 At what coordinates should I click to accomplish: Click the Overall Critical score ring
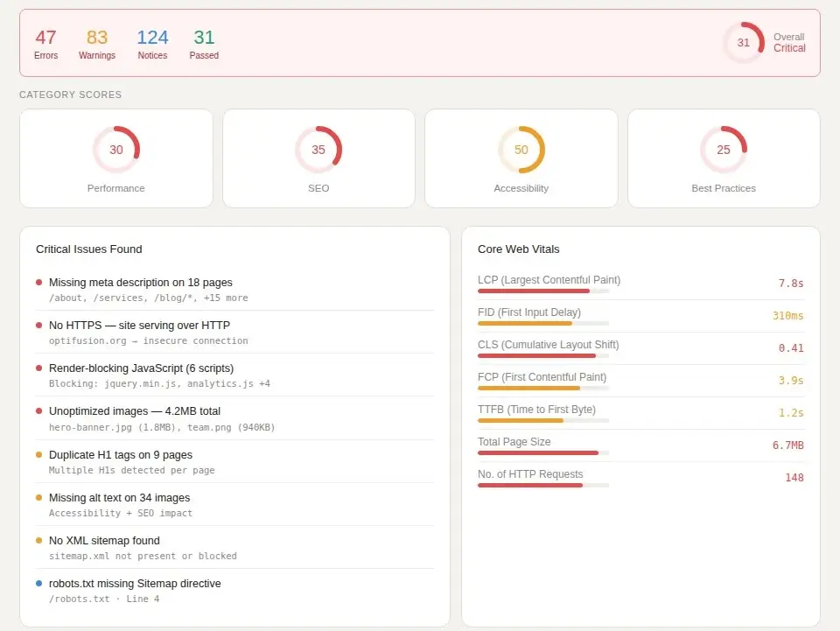743,43
